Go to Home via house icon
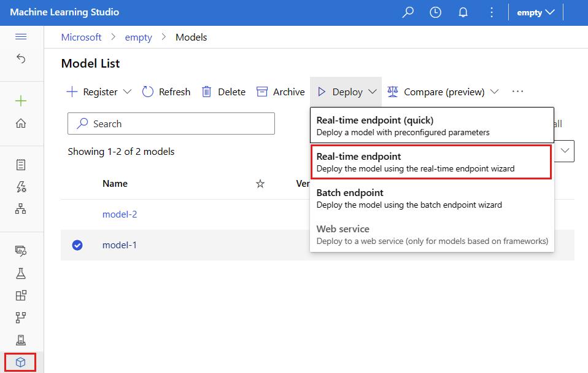 coord(21,123)
